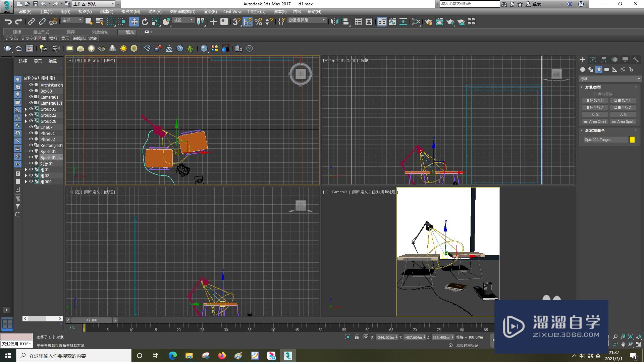Click the Unlink Selection icon
This screenshot has height=363, width=644.
point(42,22)
